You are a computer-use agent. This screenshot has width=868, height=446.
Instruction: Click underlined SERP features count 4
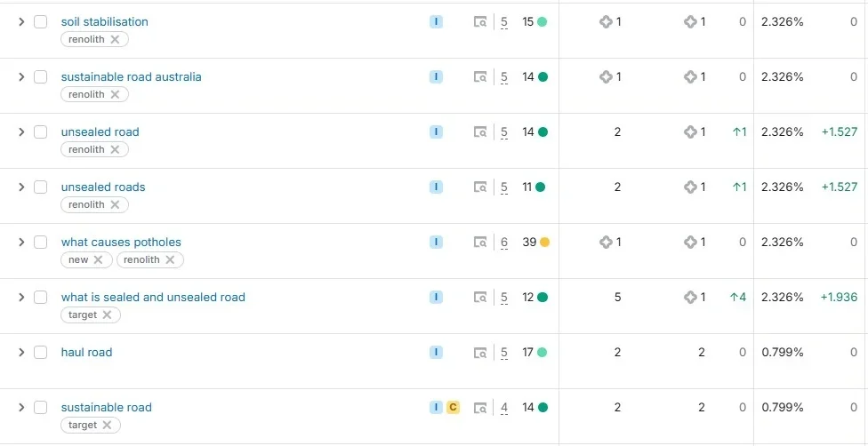504,409
